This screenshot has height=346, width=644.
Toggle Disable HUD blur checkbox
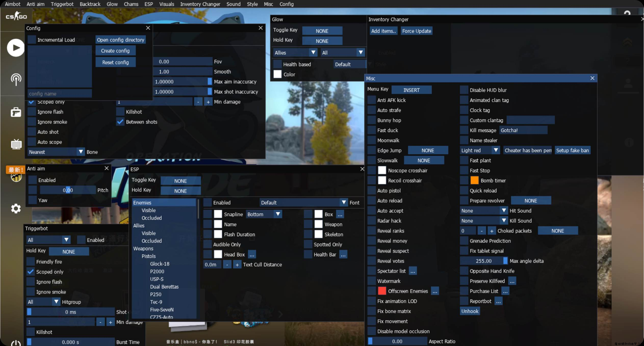point(464,90)
